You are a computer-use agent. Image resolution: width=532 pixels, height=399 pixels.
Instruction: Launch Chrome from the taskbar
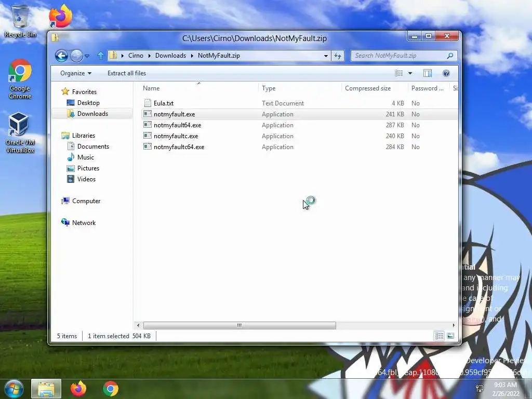pyautogui.click(x=111, y=389)
